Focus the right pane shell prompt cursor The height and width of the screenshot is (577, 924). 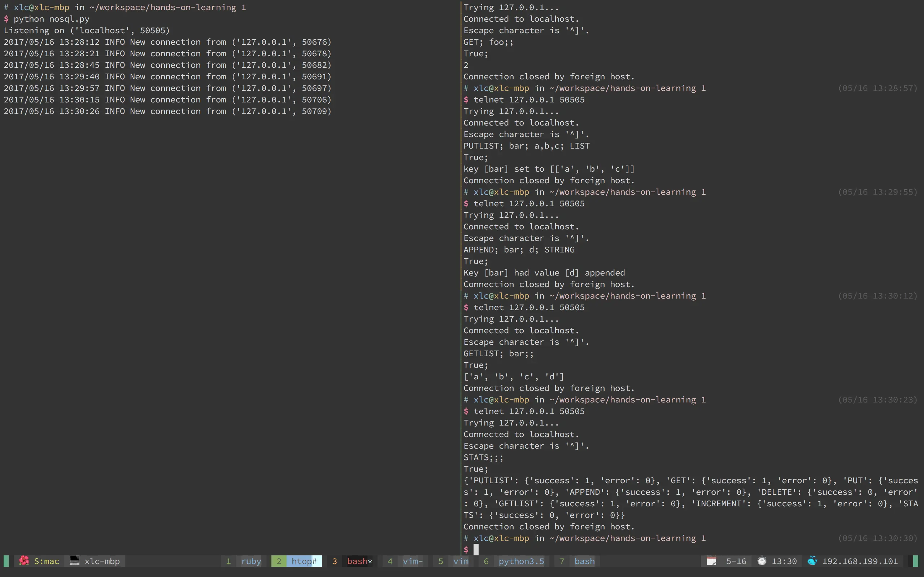[476, 550]
